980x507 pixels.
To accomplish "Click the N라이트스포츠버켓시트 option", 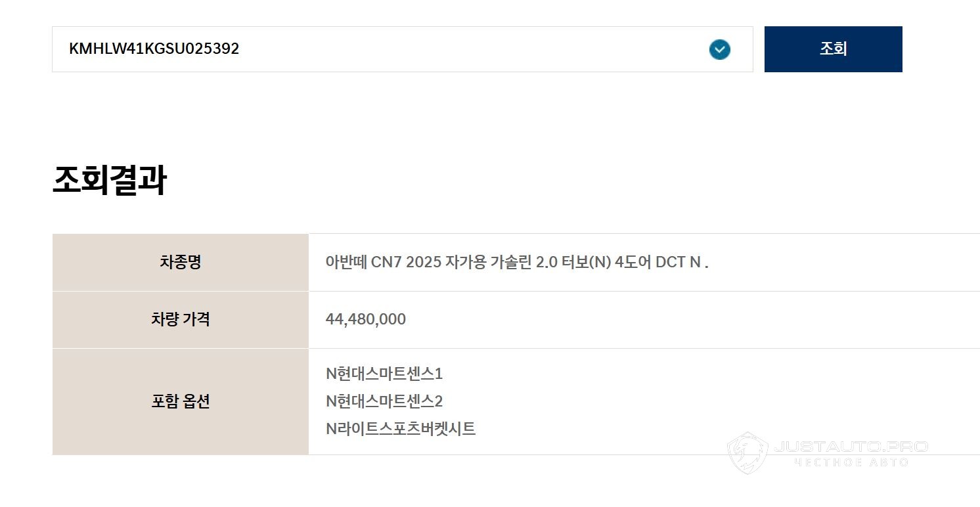I will click(401, 429).
